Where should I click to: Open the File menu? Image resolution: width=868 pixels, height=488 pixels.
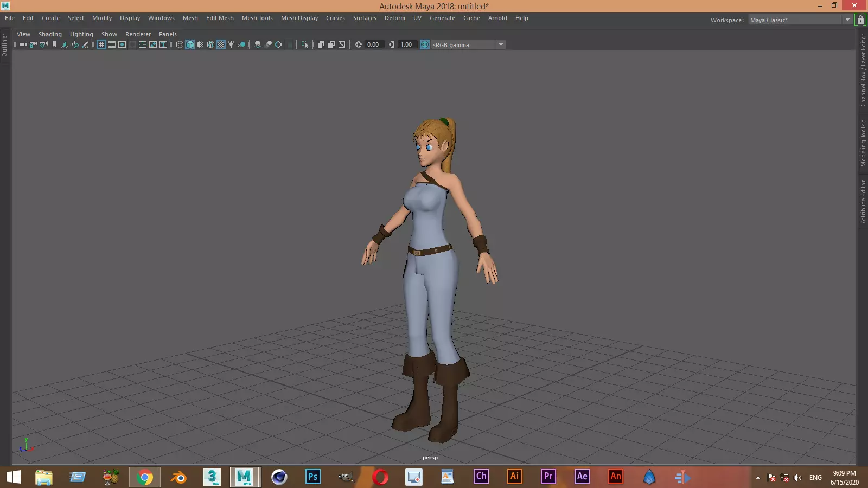[x=10, y=18]
